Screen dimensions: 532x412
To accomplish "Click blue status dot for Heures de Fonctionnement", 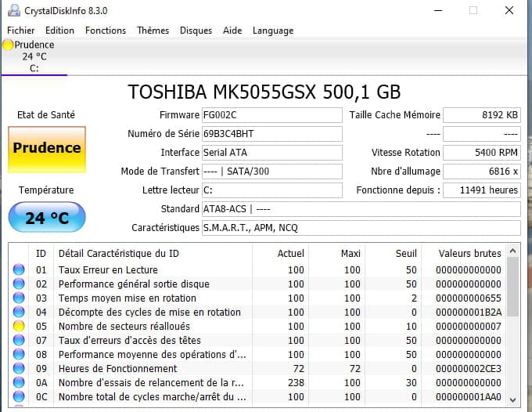I will pyautogui.click(x=19, y=369).
